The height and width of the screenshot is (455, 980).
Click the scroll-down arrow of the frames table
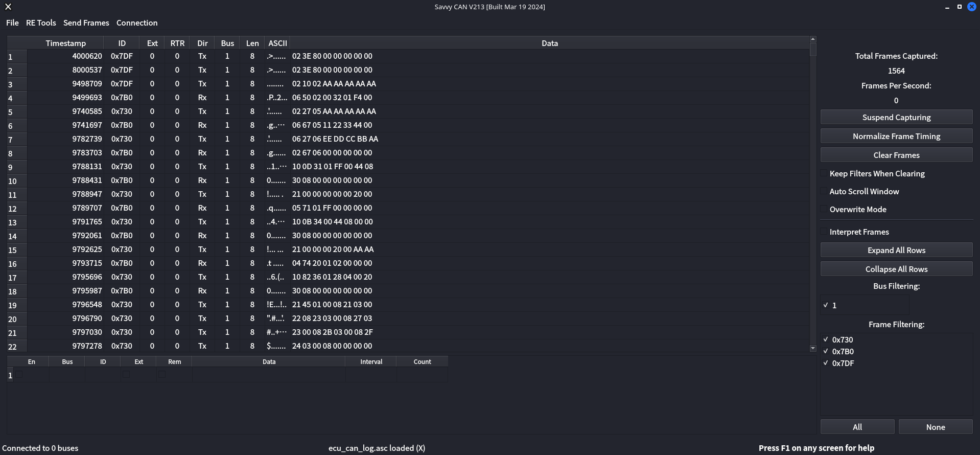click(813, 348)
